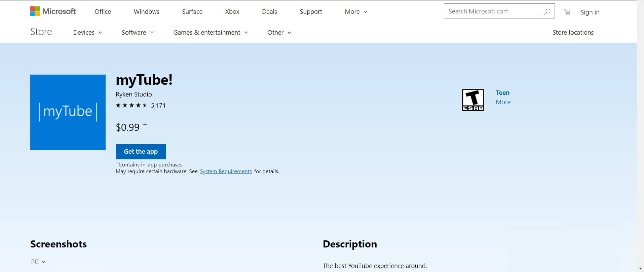The height and width of the screenshot is (272, 644).
Task: Expand the More menu
Action: click(x=356, y=11)
